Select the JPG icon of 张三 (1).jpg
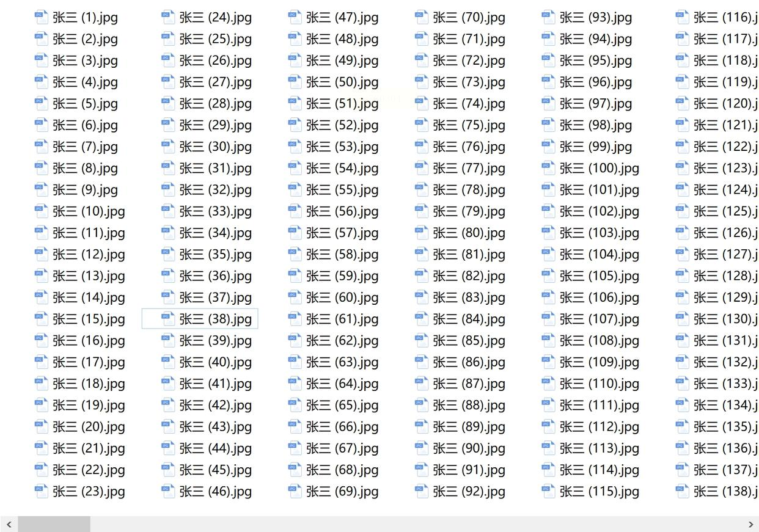Viewport: 759px width, 532px height. [x=41, y=17]
